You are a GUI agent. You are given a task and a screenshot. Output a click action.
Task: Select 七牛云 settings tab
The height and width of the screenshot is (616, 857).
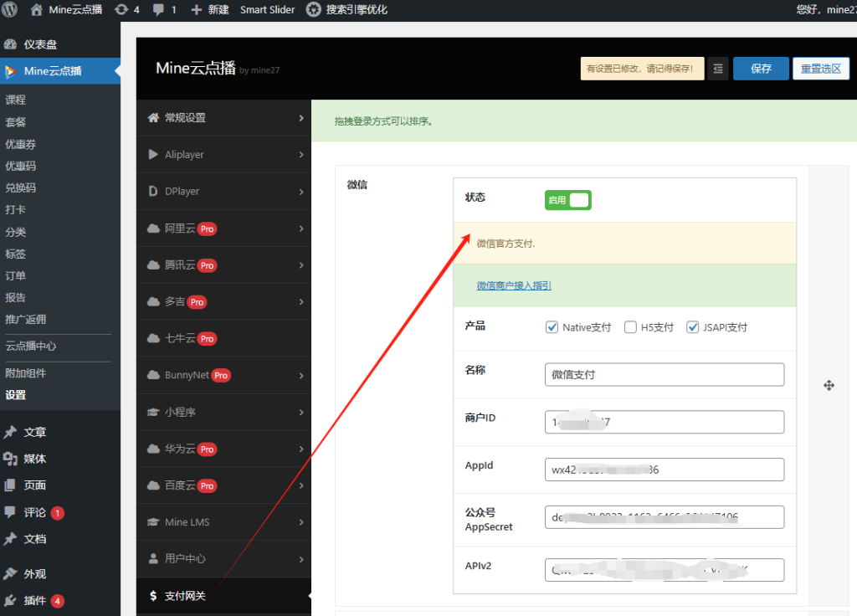pos(223,338)
